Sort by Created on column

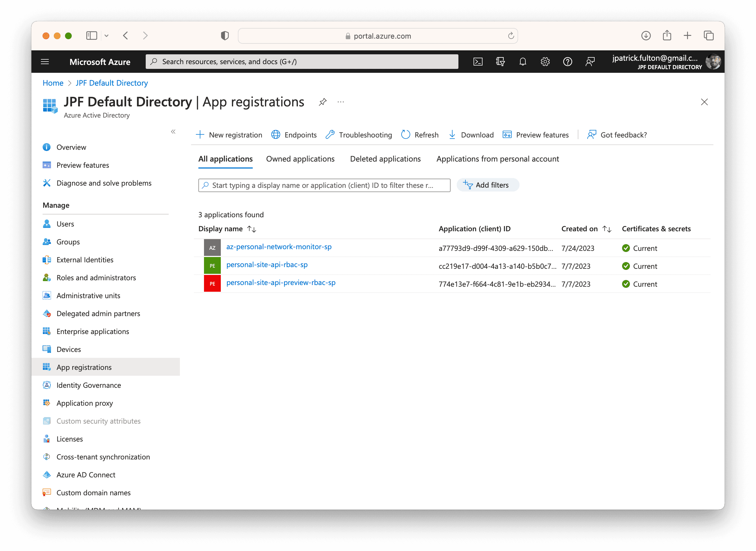586,229
